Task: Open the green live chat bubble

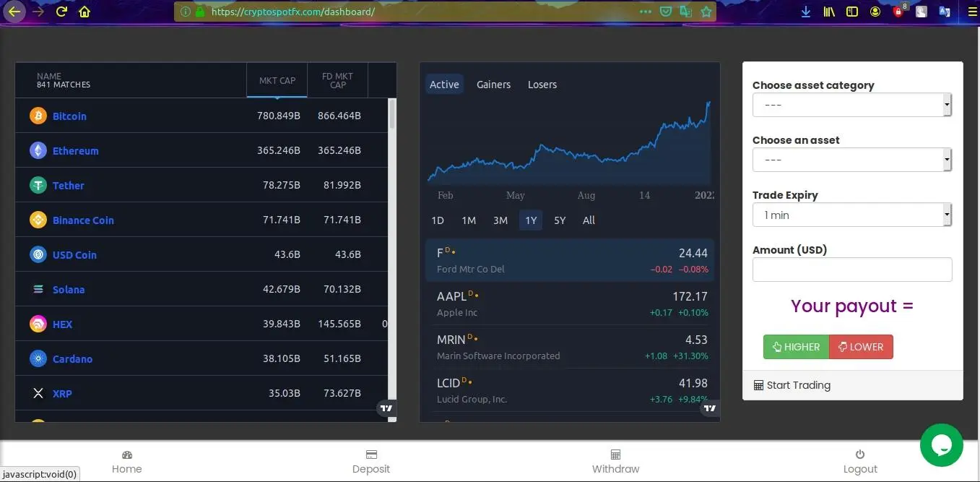Action: click(x=941, y=444)
